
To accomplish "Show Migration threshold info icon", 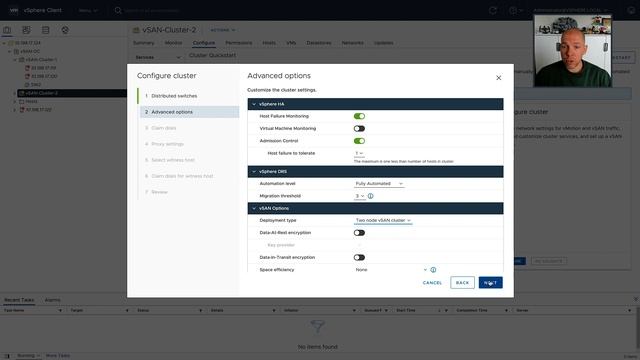I will click(x=371, y=196).
